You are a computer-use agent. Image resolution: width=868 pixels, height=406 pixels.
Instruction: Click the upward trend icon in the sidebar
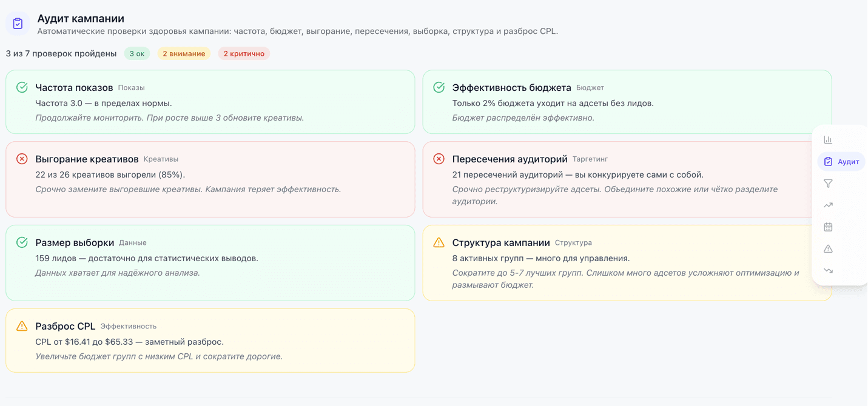[828, 204]
